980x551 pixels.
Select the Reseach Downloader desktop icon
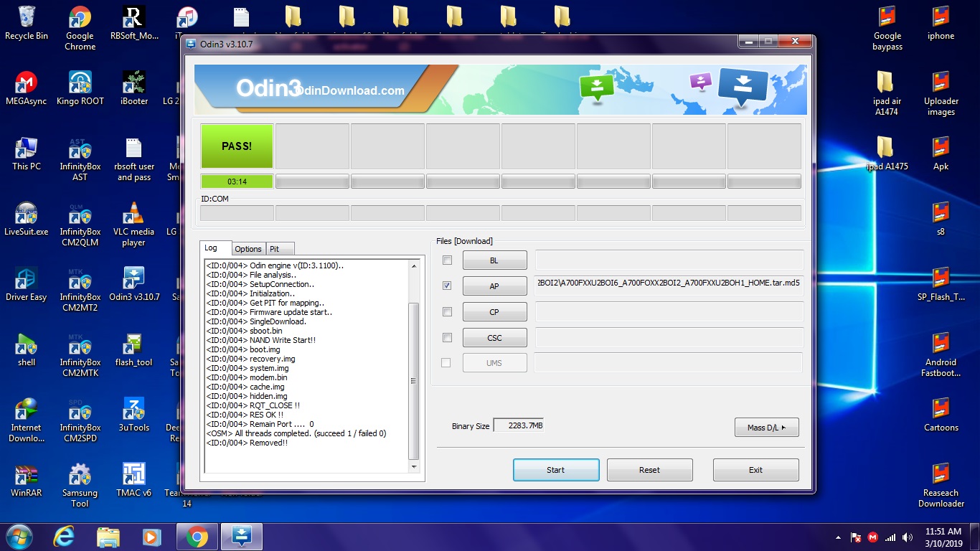pos(941,485)
